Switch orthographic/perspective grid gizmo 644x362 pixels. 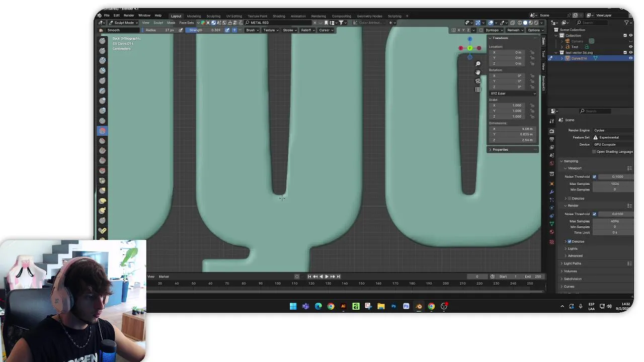(x=478, y=89)
